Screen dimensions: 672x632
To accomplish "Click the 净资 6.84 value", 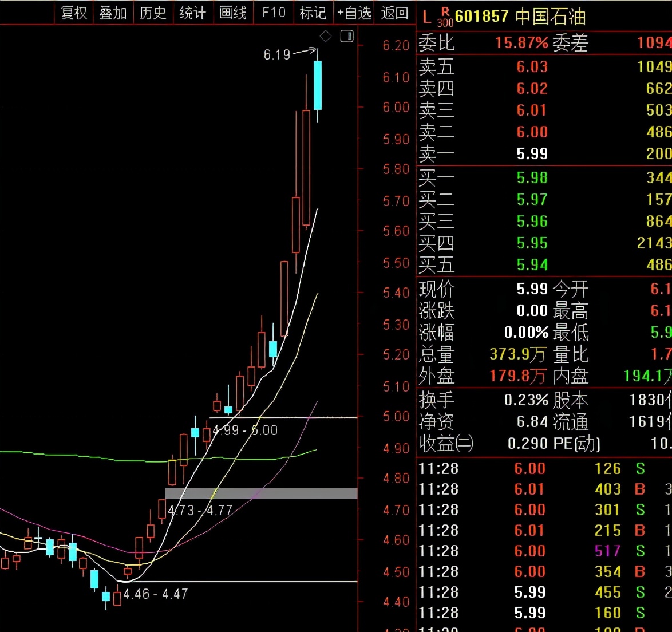I will [532, 422].
